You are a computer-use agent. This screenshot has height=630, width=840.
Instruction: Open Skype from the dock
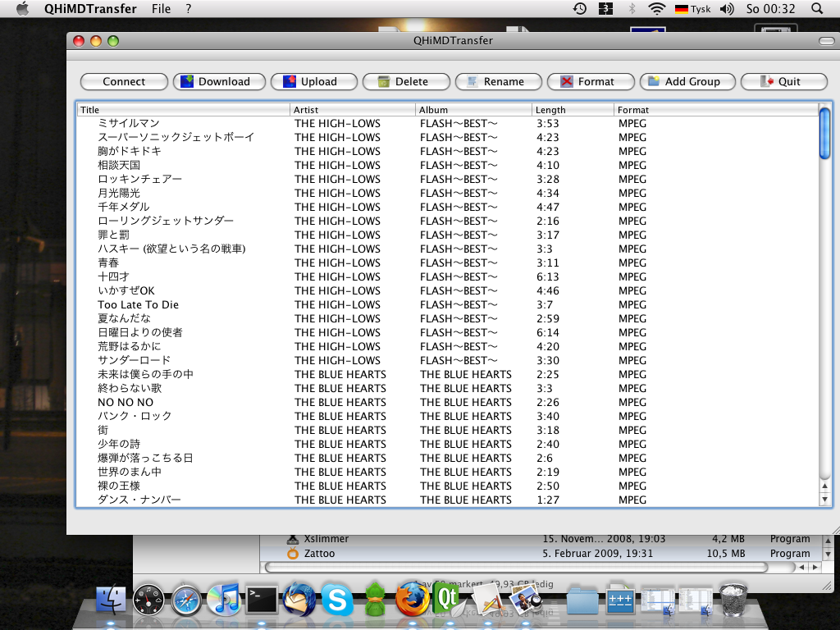click(337, 600)
